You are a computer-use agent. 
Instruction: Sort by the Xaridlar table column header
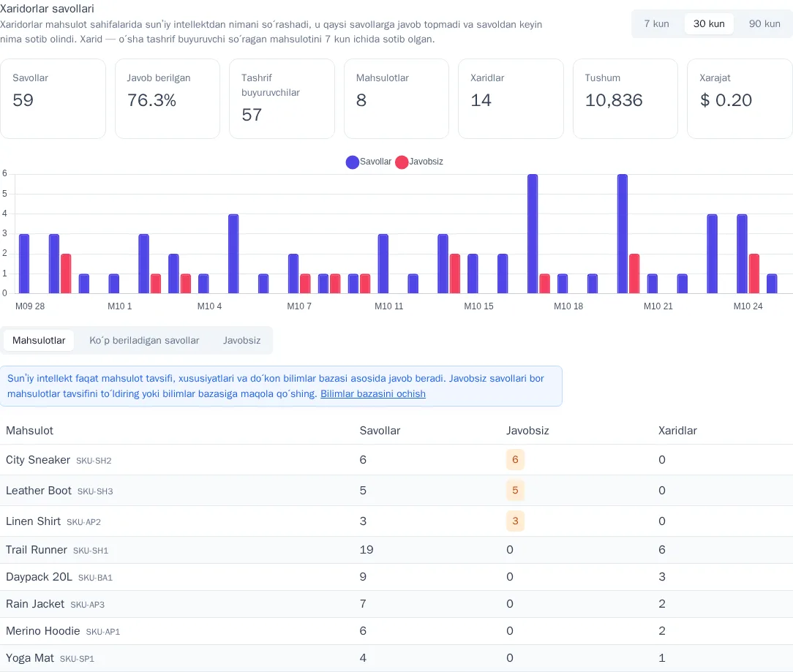677,430
